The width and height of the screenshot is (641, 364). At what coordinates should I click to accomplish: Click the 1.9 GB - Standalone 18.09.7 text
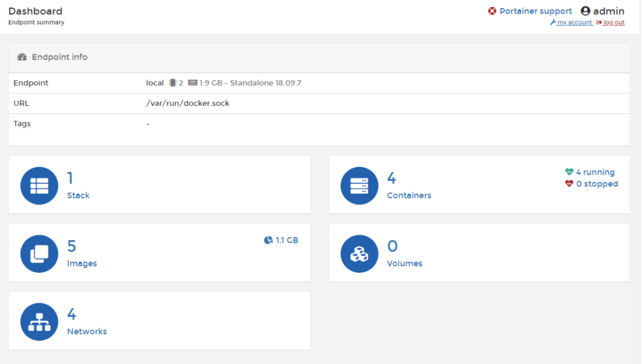pos(250,83)
